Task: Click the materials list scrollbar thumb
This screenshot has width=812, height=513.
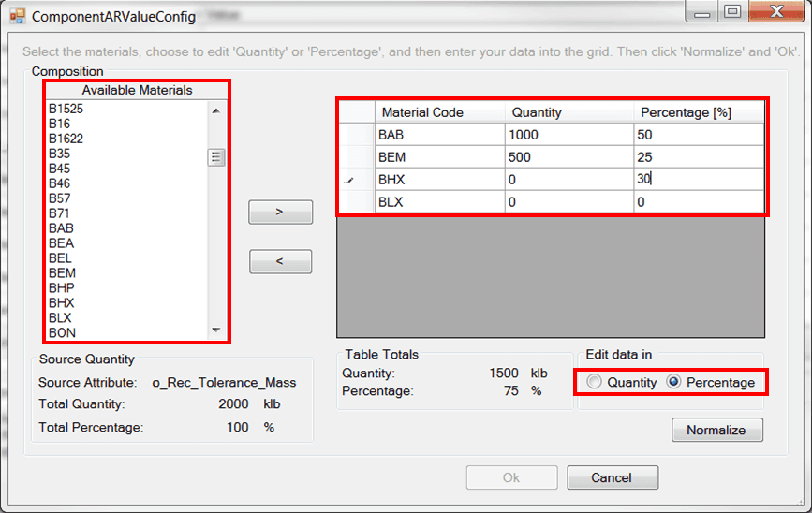Action: click(x=216, y=157)
